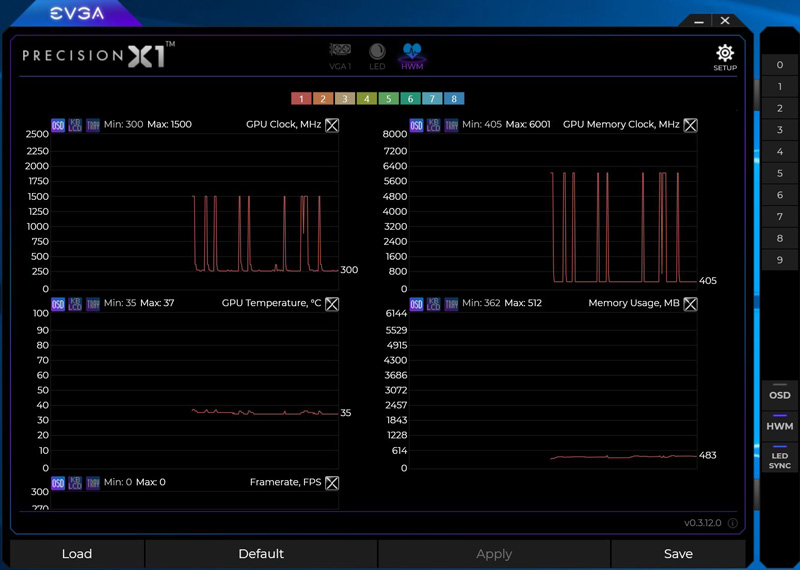Toggle KB LCD icon for Framerate graph
The height and width of the screenshot is (570, 800).
[x=75, y=482]
